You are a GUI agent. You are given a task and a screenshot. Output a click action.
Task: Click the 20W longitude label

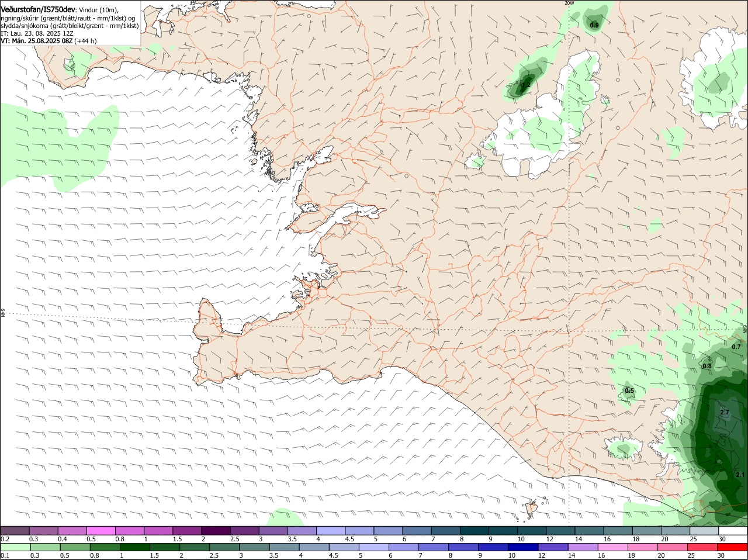569,3
